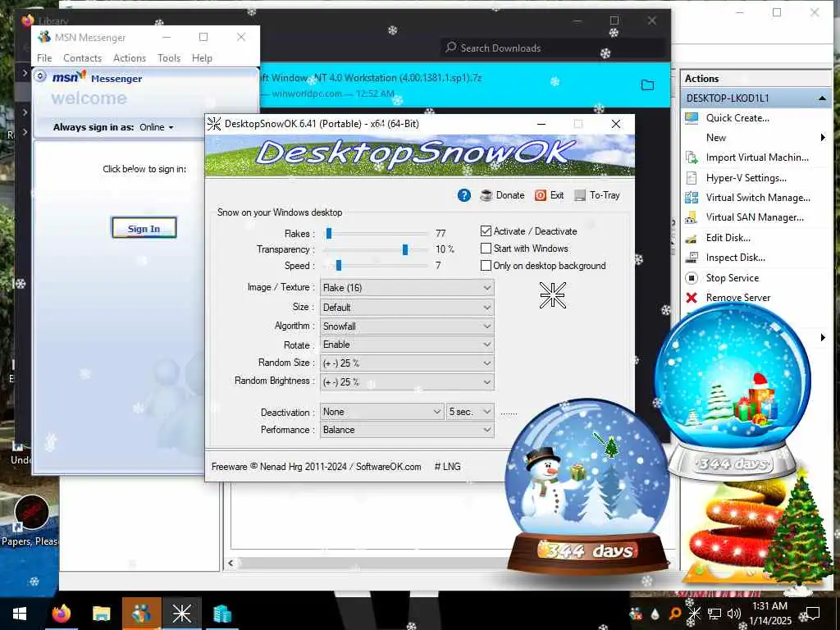840x630 pixels.
Task: Click the snowman snow globe widget
Action: [587, 486]
